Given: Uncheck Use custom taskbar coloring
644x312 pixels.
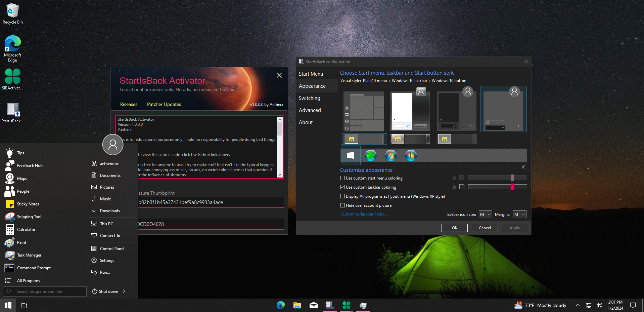Looking at the screenshot, I should (x=343, y=187).
